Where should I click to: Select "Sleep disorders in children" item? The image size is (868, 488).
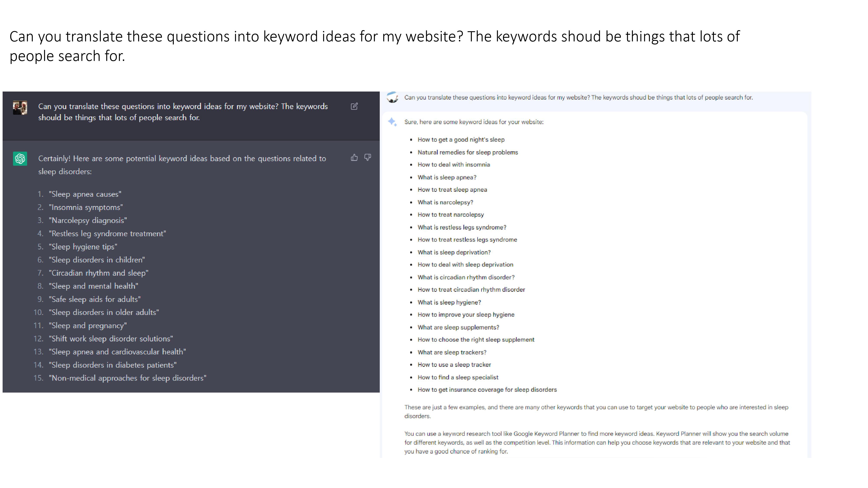[97, 260]
